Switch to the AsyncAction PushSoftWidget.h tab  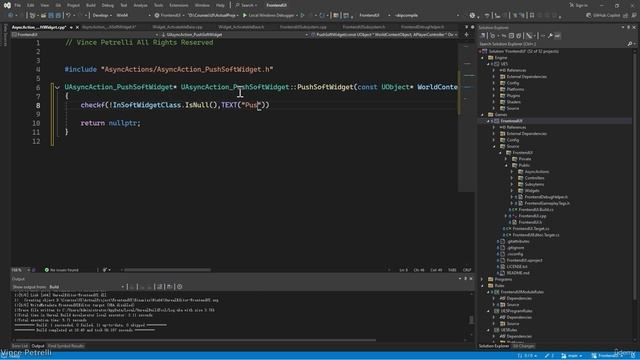pos(109,27)
